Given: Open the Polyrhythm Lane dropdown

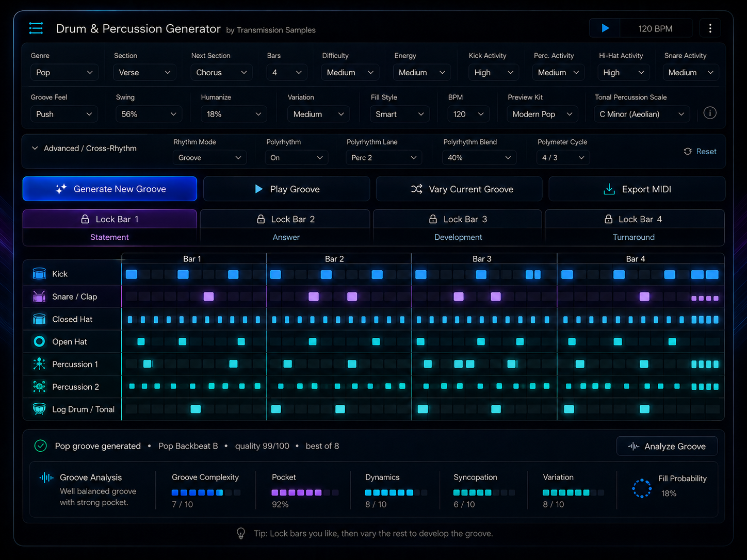Looking at the screenshot, I should [384, 157].
